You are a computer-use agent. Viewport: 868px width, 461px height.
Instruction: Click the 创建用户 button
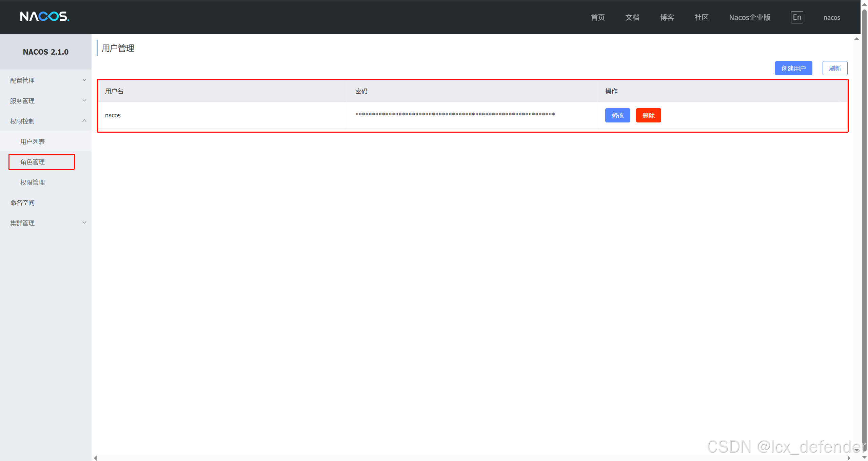793,68
